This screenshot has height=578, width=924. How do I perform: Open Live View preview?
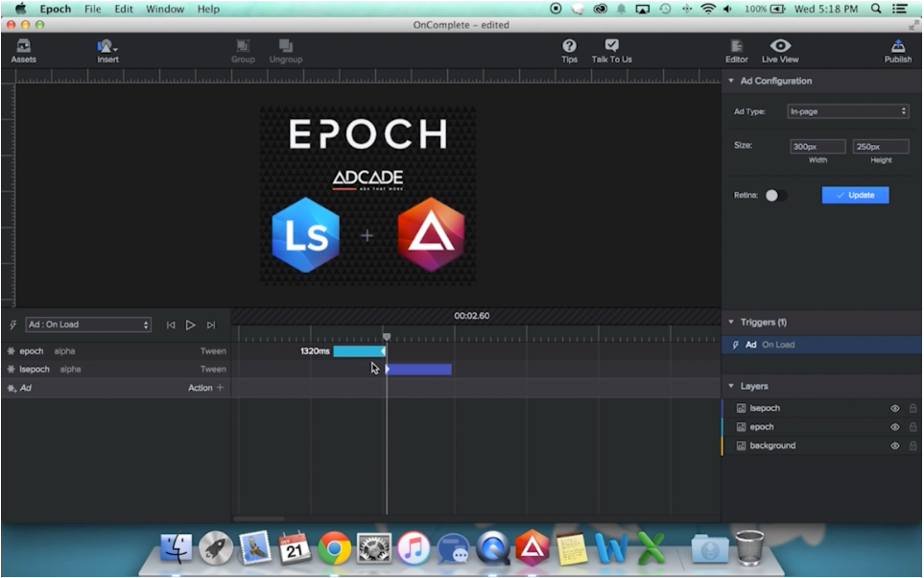point(780,51)
